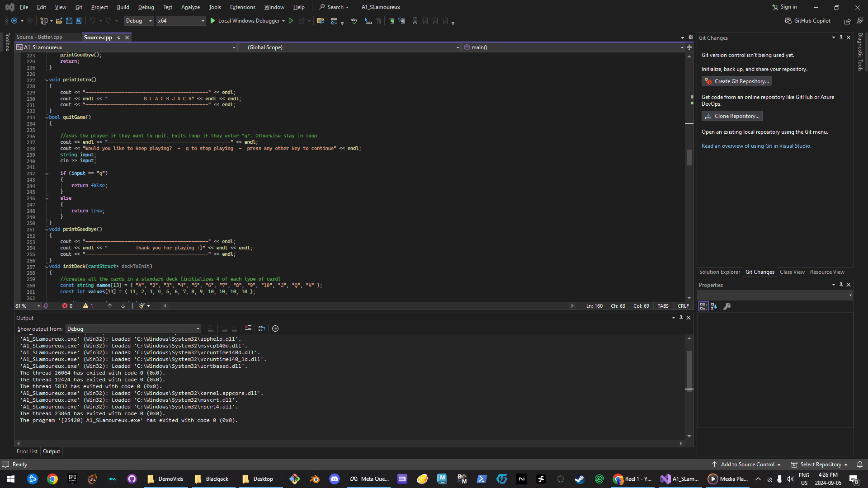Click the Save All toolbar icon

tap(79, 21)
